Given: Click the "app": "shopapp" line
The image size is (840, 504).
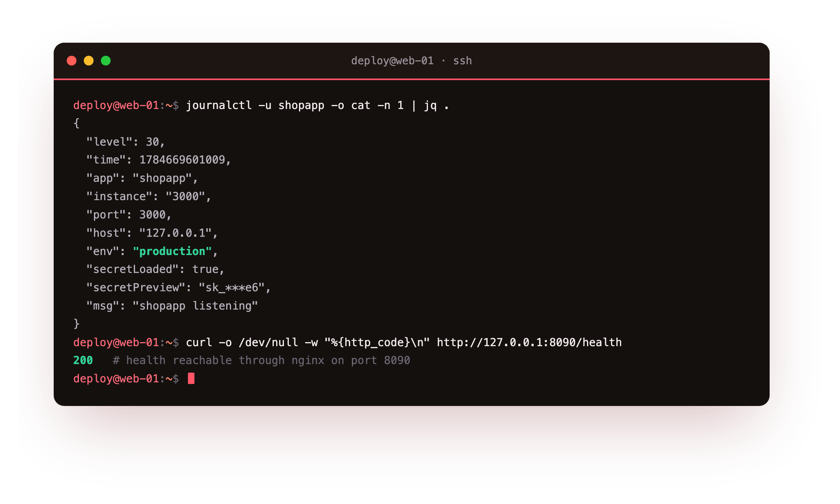Looking at the screenshot, I should pos(142,178).
